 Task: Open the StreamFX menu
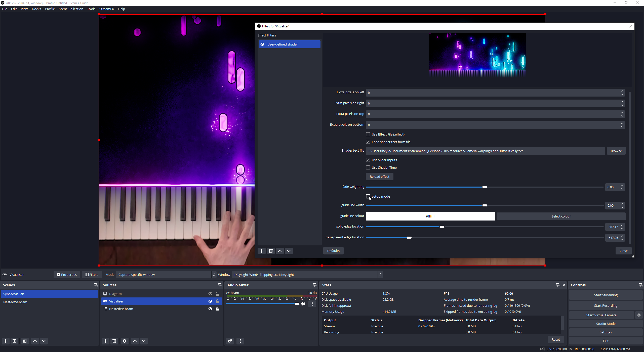(106, 9)
